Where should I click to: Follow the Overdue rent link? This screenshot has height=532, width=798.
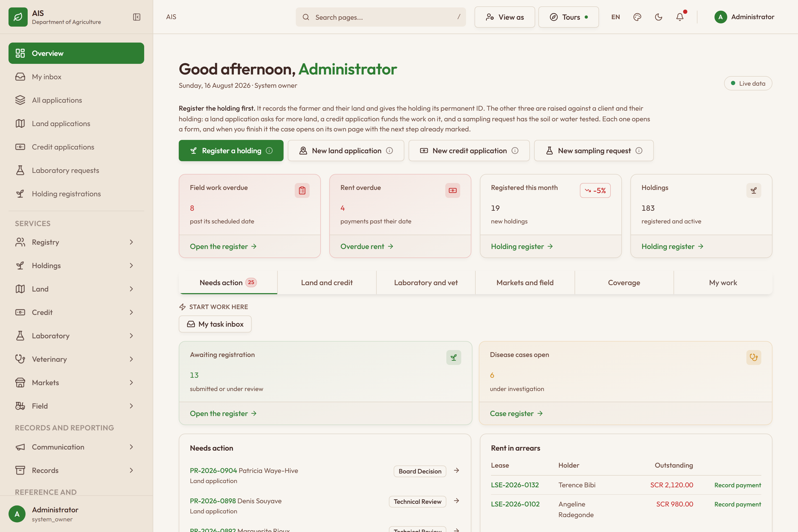tap(367, 246)
